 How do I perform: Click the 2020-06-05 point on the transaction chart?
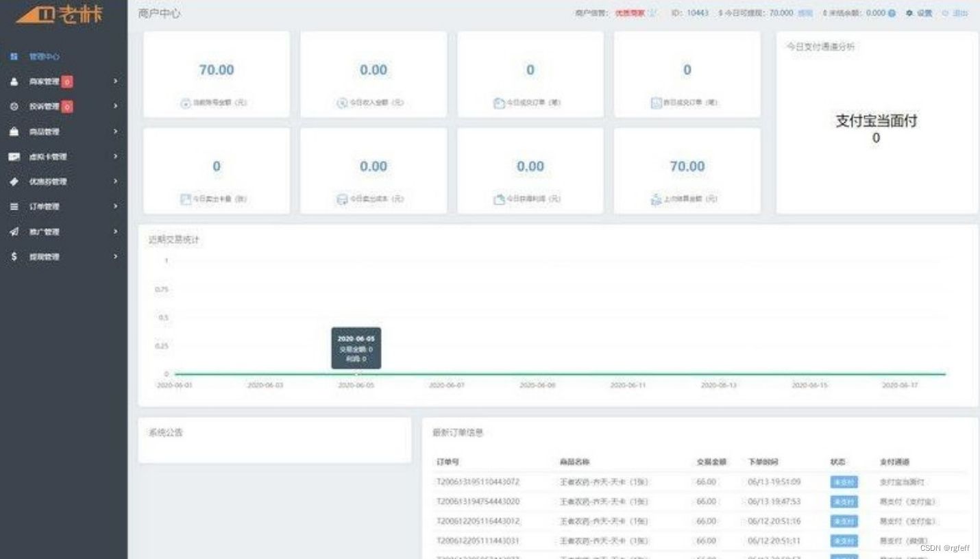pos(356,374)
